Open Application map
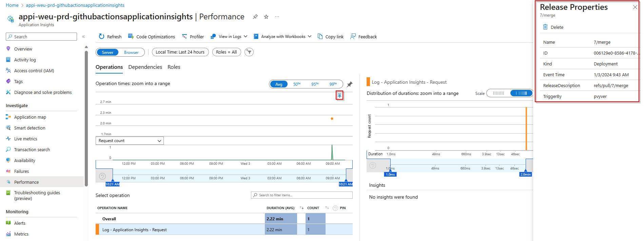 coord(30,117)
